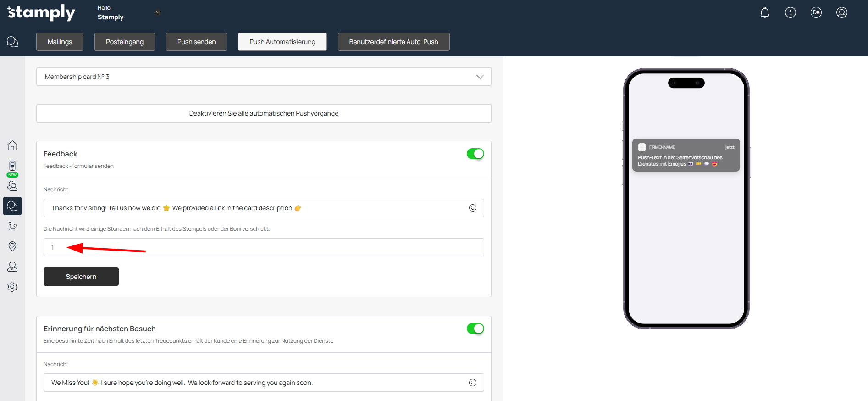Open the Benutzerdefinierte Auto-Push tab
The height and width of the screenshot is (401, 868).
[393, 42]
